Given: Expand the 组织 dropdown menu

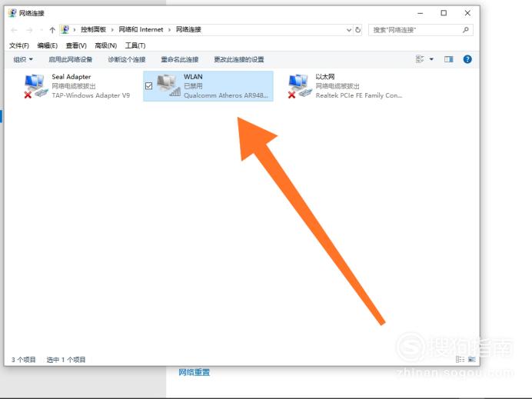Looking at the screenshot, I should [x=23, y=59].
